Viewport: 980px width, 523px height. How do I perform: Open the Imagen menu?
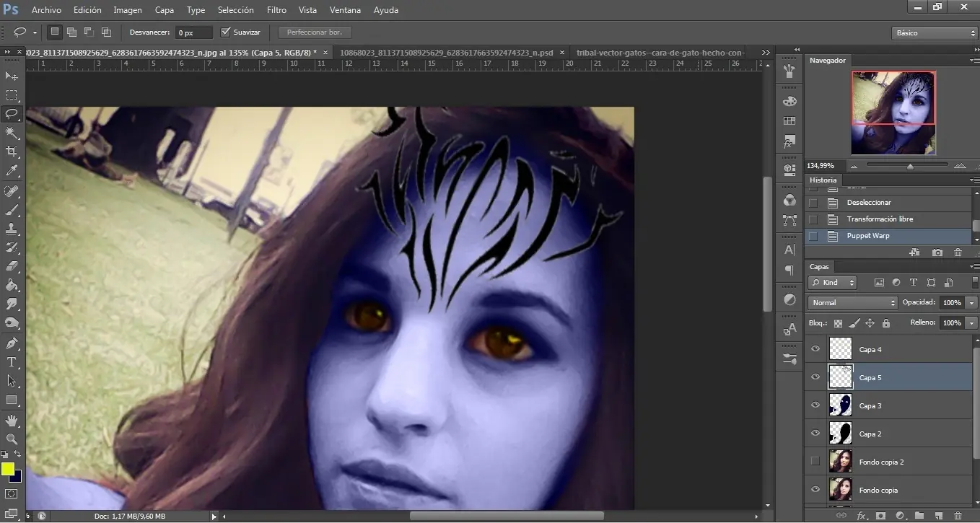128,10
